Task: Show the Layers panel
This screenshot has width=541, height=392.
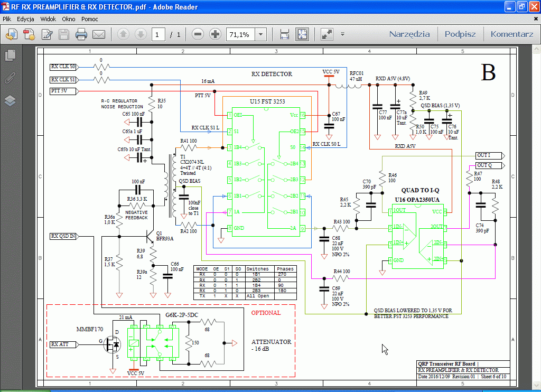Action: tap(10, 100)
